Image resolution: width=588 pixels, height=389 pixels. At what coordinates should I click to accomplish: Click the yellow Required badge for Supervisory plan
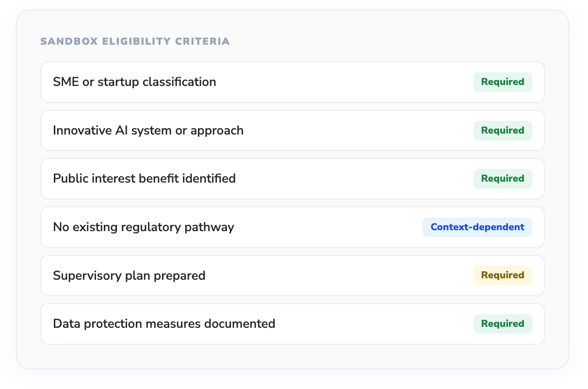click(x=503, y=275)
